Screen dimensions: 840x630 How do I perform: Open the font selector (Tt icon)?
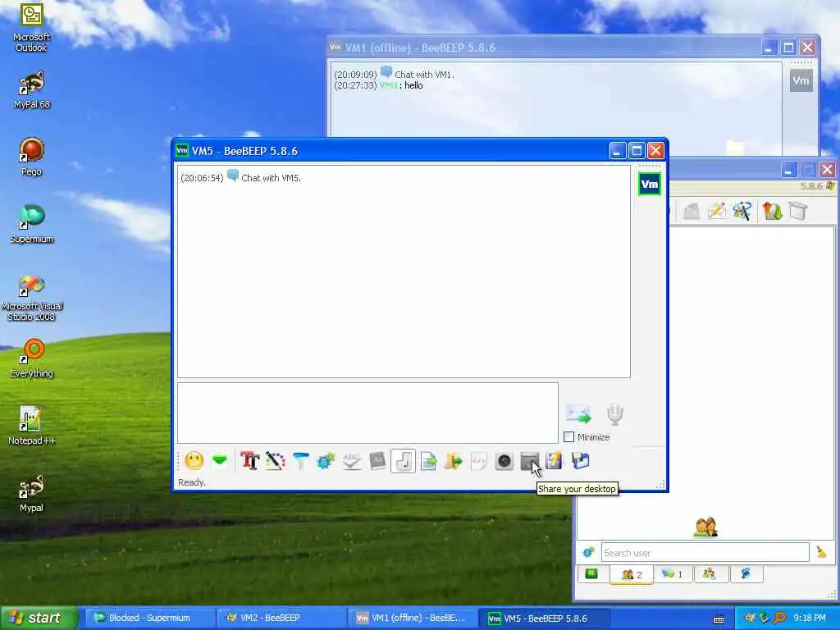coord(249,461)
